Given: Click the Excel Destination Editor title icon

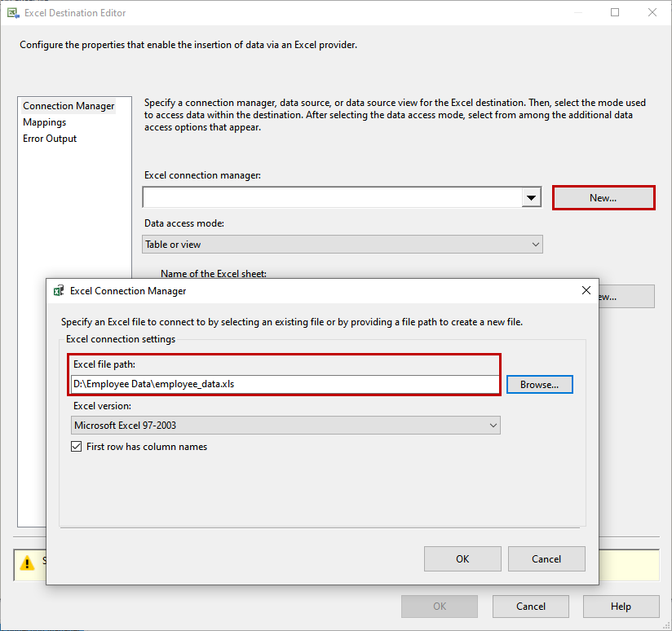Looking at the screenshot, I should point(13,13).
